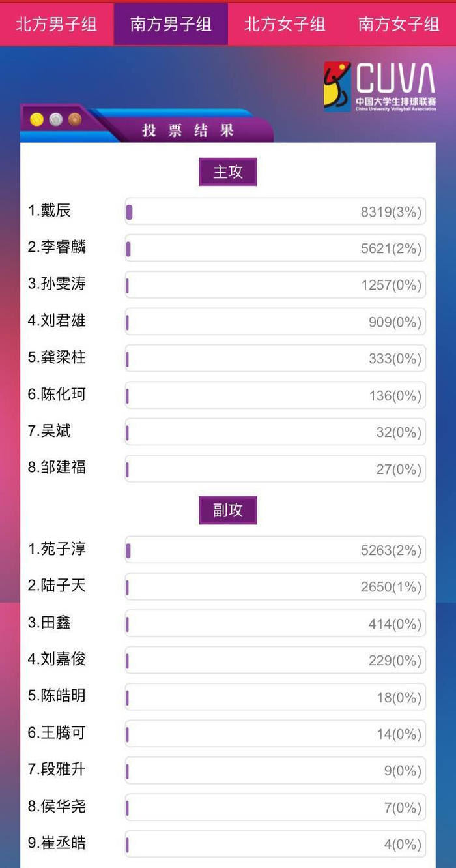Image resolution: width=456 pixels, height=868 pixels.
Task: Click 苑子淳's vote progress bar
Action: [x=275, y=550]
